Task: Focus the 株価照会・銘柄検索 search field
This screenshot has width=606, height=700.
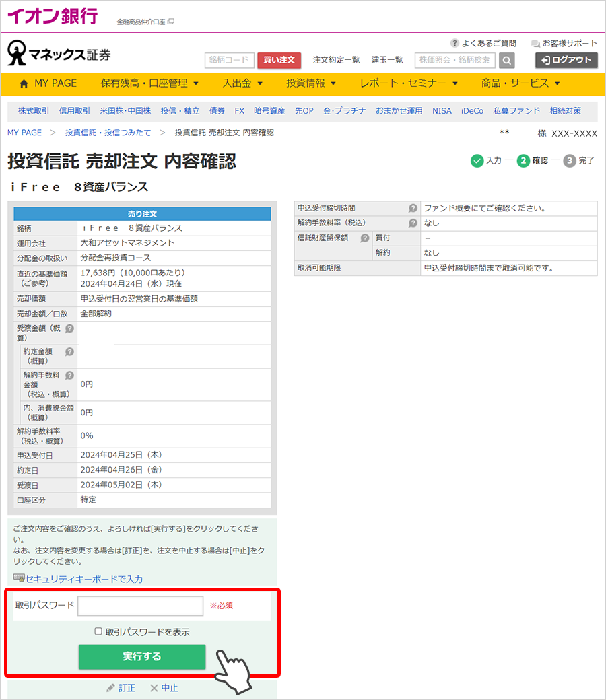Action: pos(455,60)
